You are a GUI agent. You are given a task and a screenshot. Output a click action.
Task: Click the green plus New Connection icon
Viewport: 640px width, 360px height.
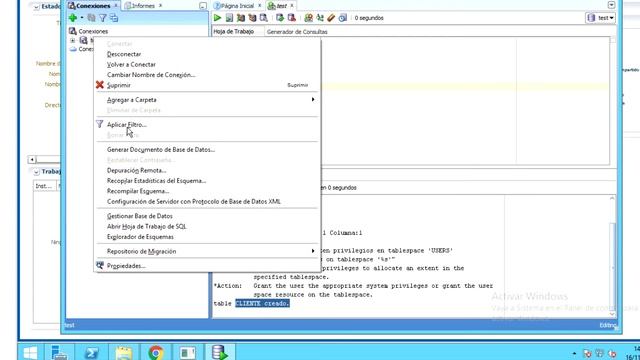tap(73, 18)
